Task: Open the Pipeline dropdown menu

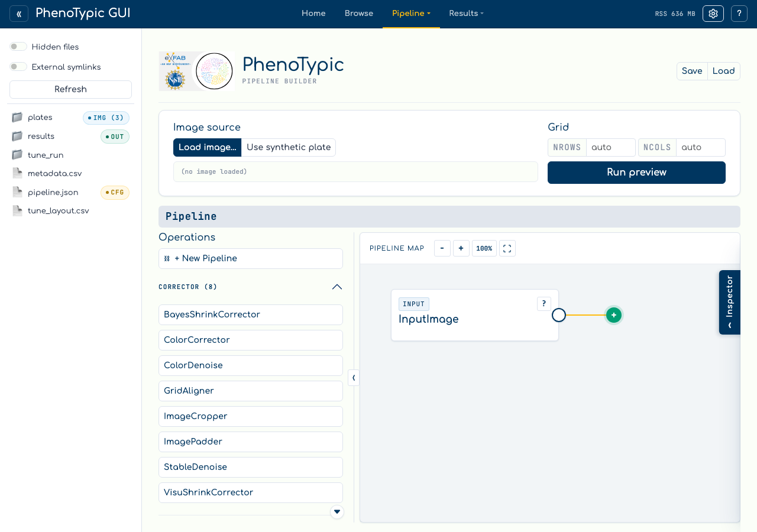Action: [x=411, y=14]
